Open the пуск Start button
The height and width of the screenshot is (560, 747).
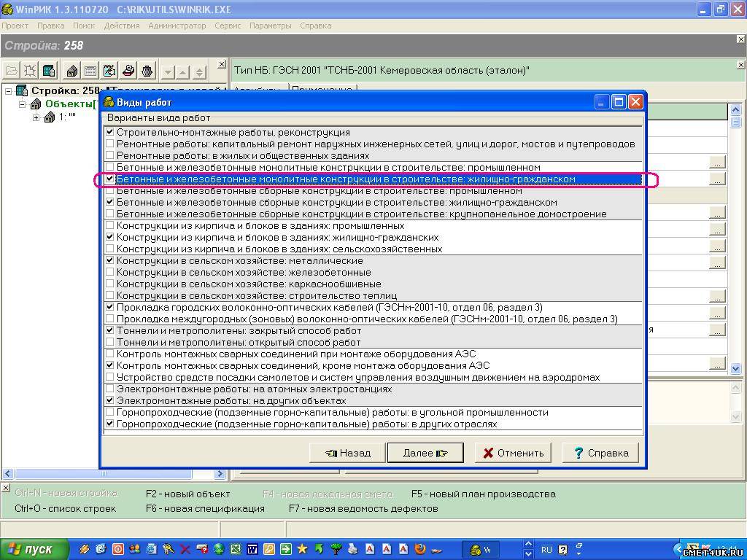(33, 549)
